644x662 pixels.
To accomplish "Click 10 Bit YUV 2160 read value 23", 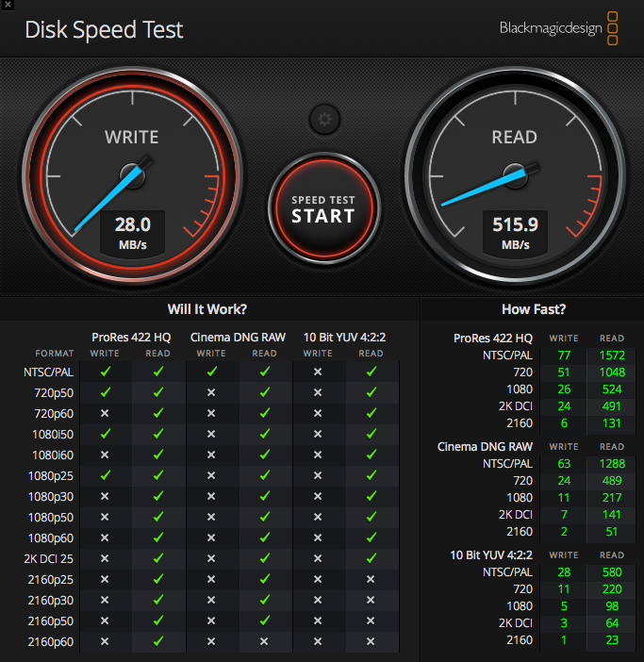I will pos(612,640).
